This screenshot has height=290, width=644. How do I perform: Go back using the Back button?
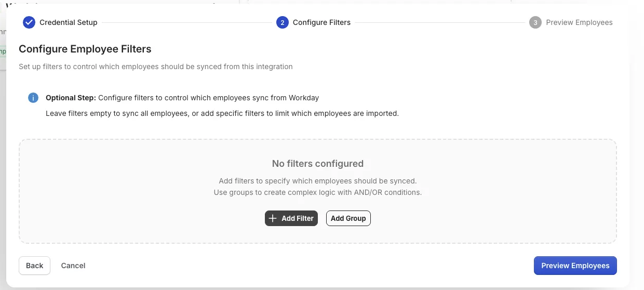[x=35, y=266]
